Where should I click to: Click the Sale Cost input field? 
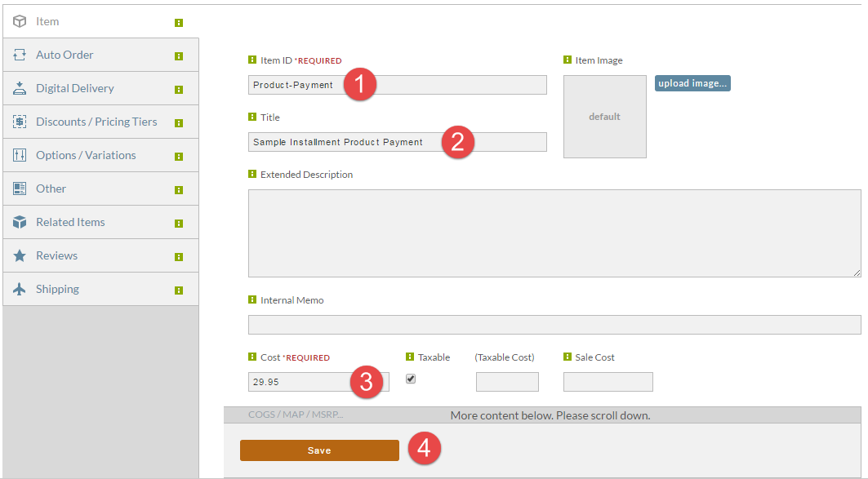608,382
